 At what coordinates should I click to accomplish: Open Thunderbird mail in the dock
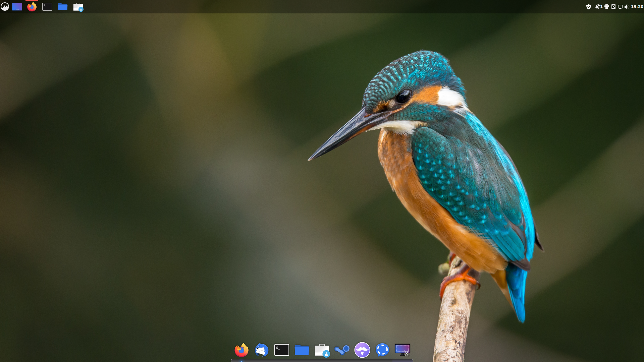tap(262, 350)
